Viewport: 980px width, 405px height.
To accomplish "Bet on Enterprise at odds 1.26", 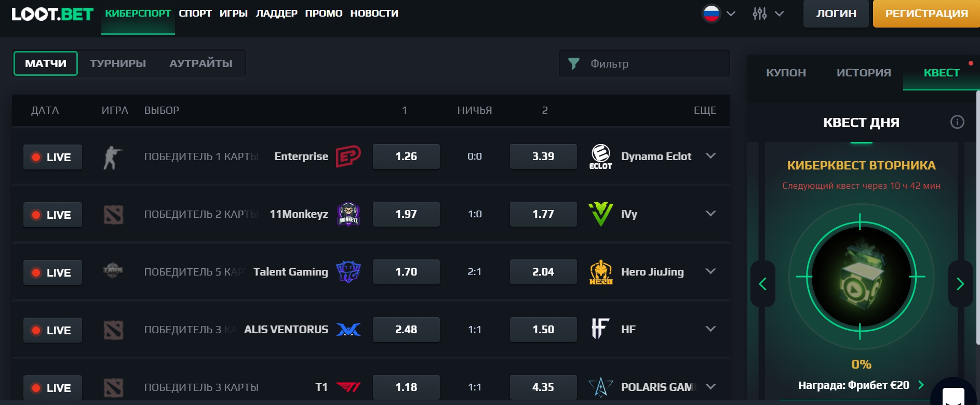I will 406,156.
